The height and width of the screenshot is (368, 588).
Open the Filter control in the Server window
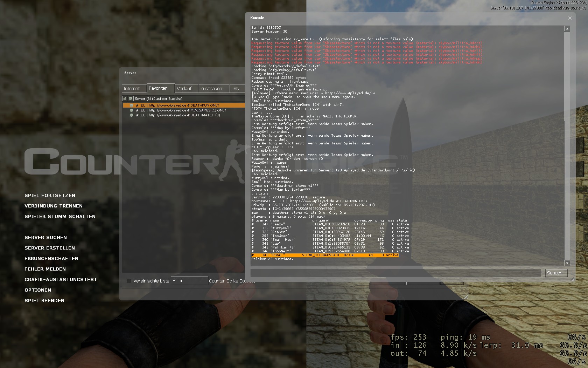(x=189, y=281)
